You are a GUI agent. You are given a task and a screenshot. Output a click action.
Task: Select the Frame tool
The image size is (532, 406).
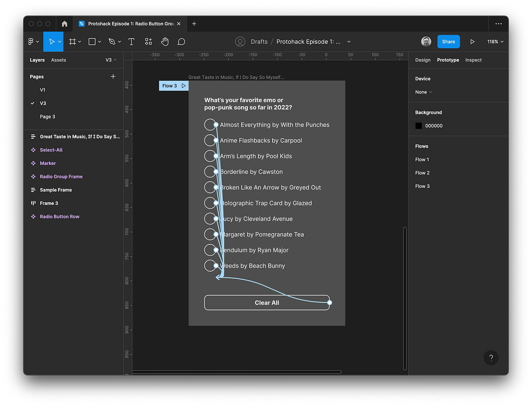pyautogui.click(x=72, y=41)
